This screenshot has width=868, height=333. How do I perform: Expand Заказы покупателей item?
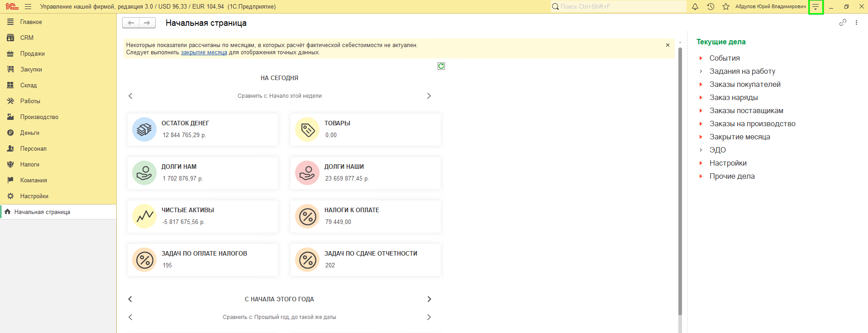(701, 84)
